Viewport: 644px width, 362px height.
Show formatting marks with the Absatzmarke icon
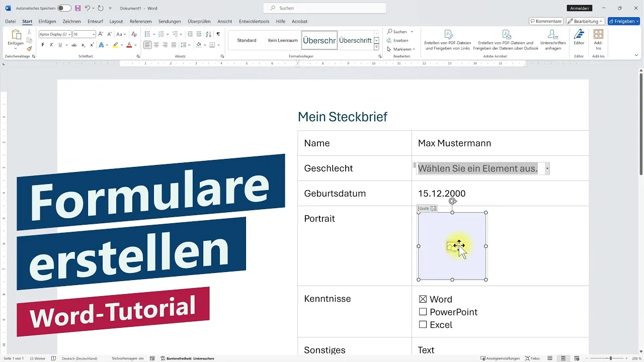218,34
